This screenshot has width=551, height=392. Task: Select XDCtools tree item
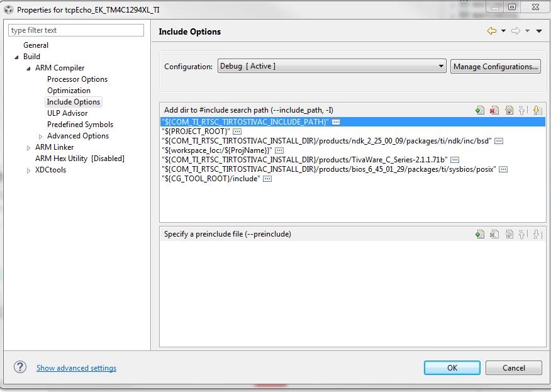(x=50, y=170)
